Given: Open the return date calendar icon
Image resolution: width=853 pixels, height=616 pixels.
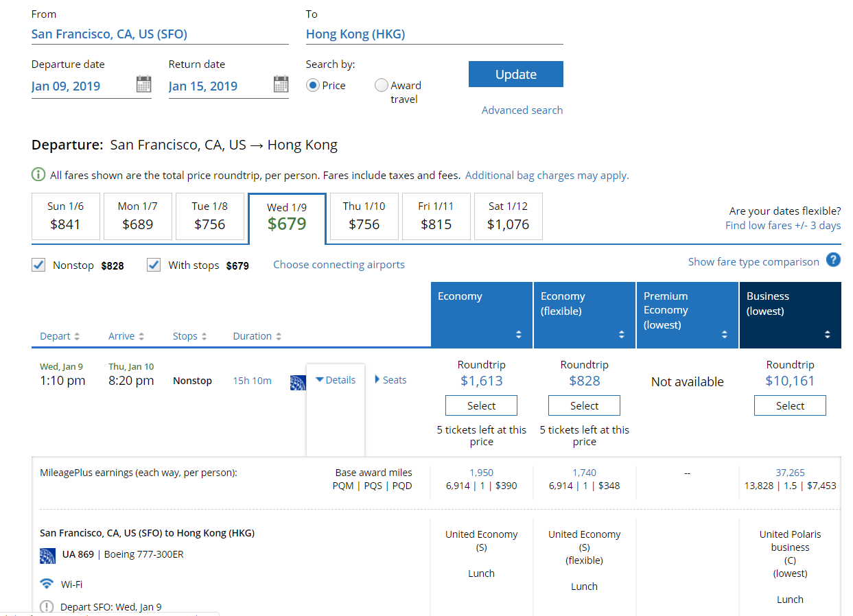Looking at the screenshot, I should point(281,85).
